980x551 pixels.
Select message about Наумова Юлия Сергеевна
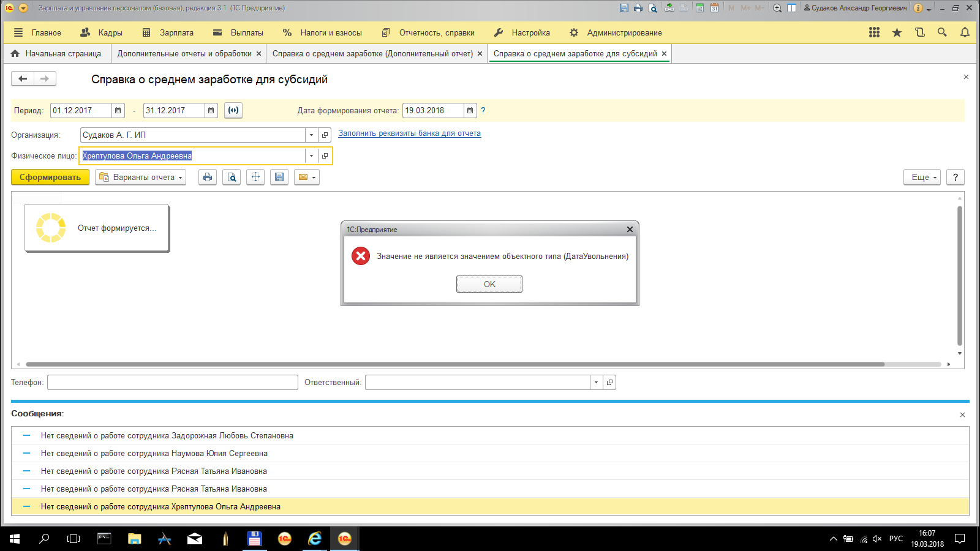click(x=490, y=453)
